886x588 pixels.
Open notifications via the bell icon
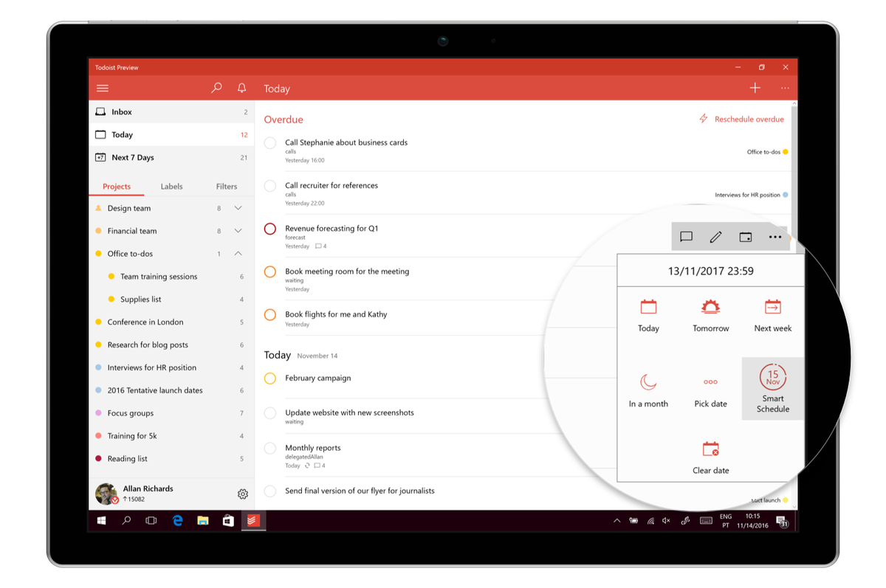[x=241, y=87]
